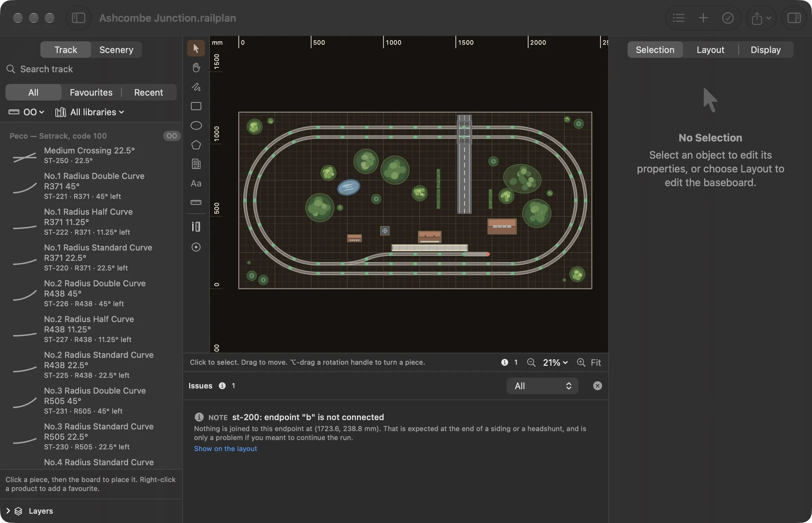Open the Selection inspector tab
This screenshot has height=523, width=812.
pyautogui.click(x=655, y=50)
